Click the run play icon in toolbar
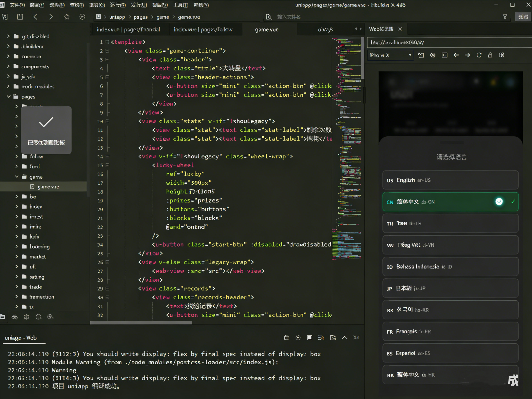 tap(82, 17)
